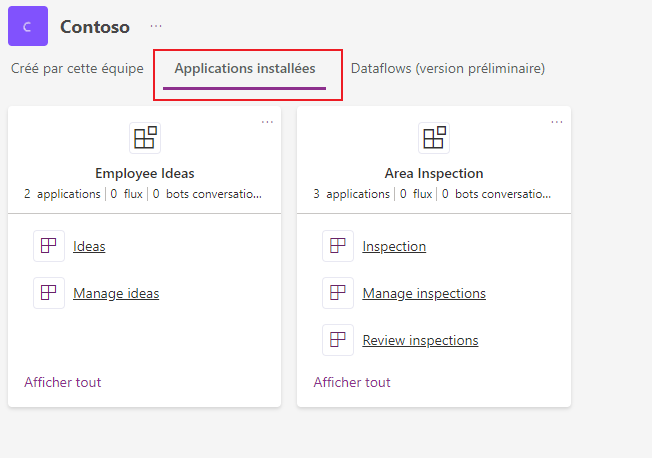Viewport: 652px width, 458px height.
Task: Click the app icon beside Review inspections
Action: pos(338,340)
